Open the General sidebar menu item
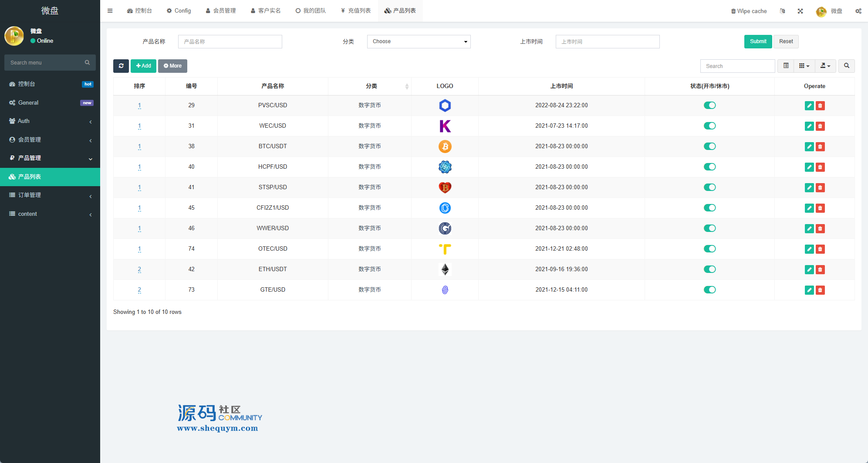868x463 pixels. pyautogui.click(x=50, y=103)
